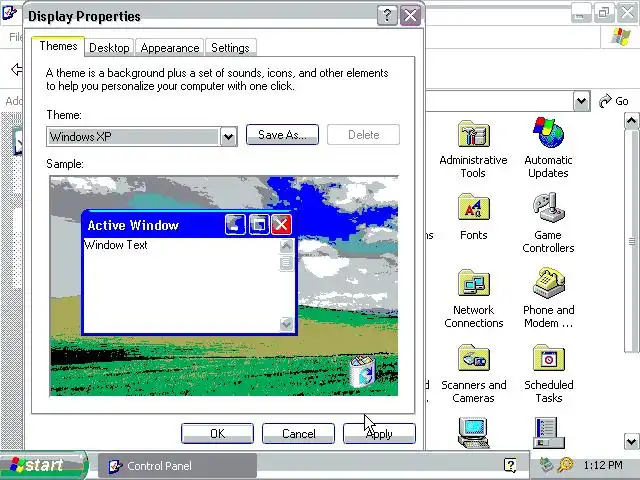Viewport: 640px width, 480px height.
Task: Click the help balloon icon in the taskbar
Action: point(510,465)
